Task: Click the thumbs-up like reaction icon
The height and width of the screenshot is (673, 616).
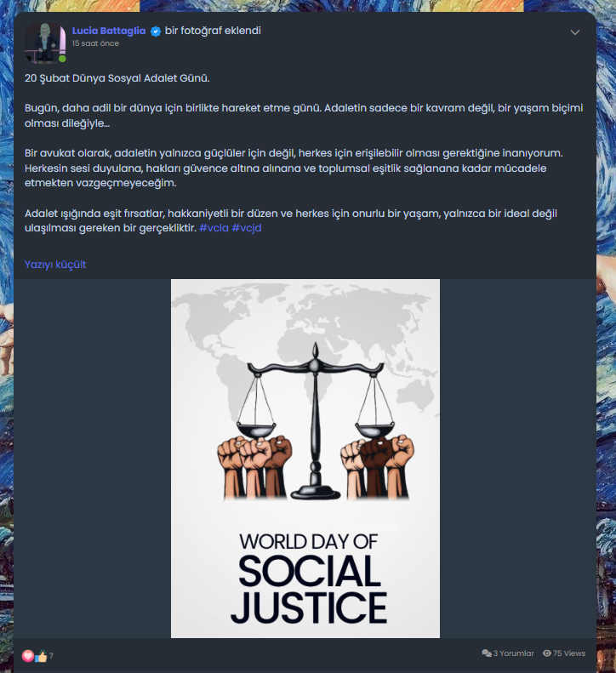Action: [41, 656]
